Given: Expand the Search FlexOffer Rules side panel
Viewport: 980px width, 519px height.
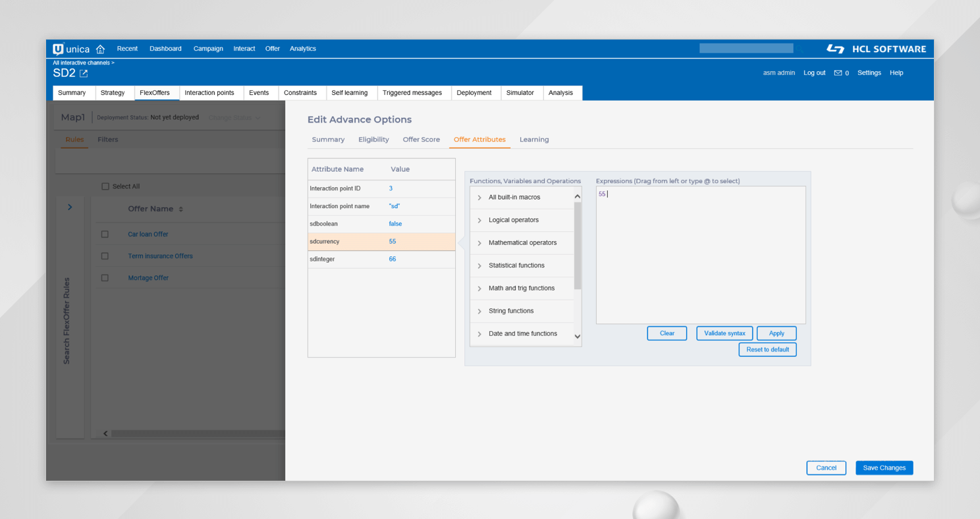Looking at the screenshot, I should click(x=70, y=207).
